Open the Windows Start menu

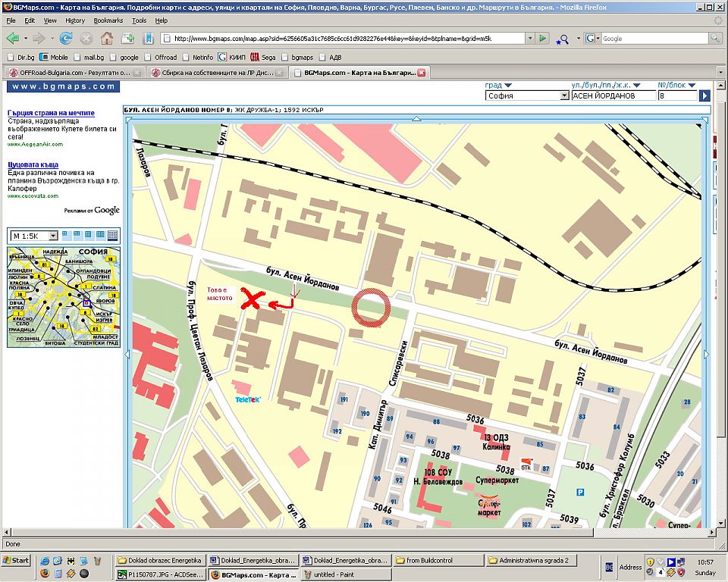[16, 561]
